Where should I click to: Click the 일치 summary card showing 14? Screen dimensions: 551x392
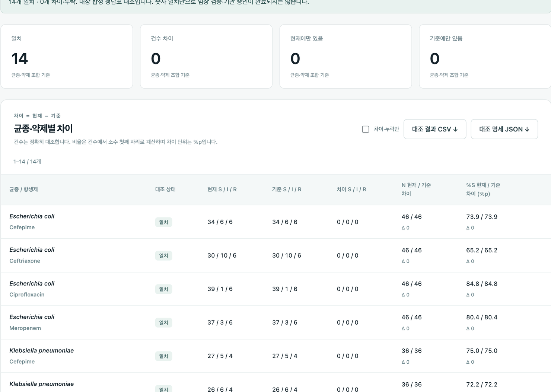(67, 57)
